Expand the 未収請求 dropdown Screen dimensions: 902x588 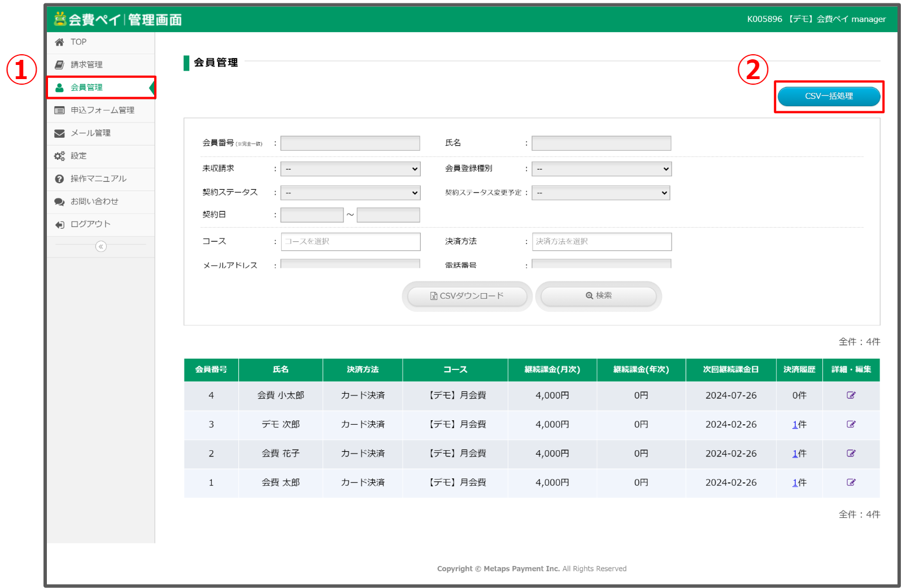point(350,169)
